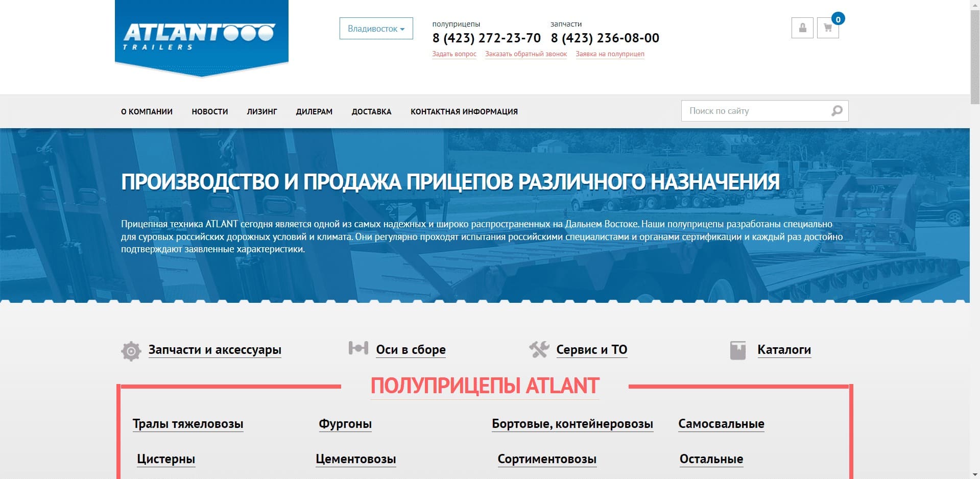Image resolution: width=980 pixels, height=479 pixels.
Task: Click the tools icon beside Сервис и ТО
Action: pyautogui.click(x=539, y=350)
